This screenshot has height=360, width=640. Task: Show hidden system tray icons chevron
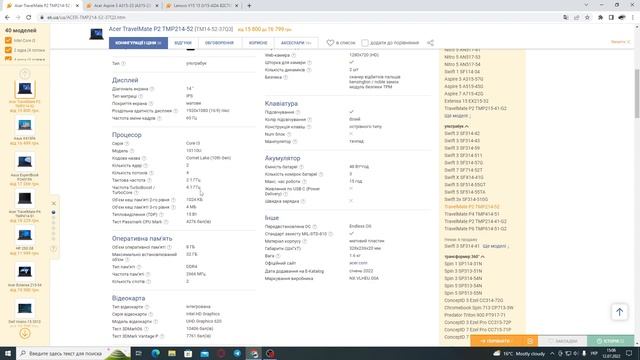tap(552, 353)
